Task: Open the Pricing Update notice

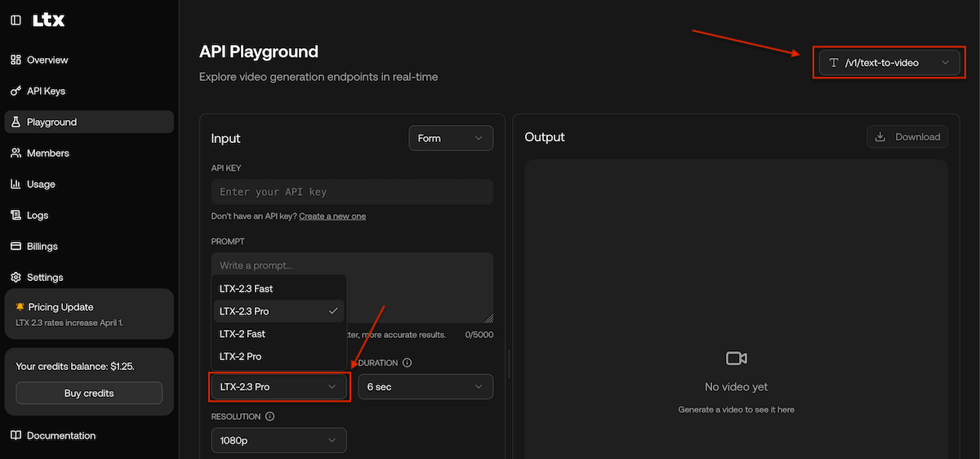Action: tap(89, 314)
